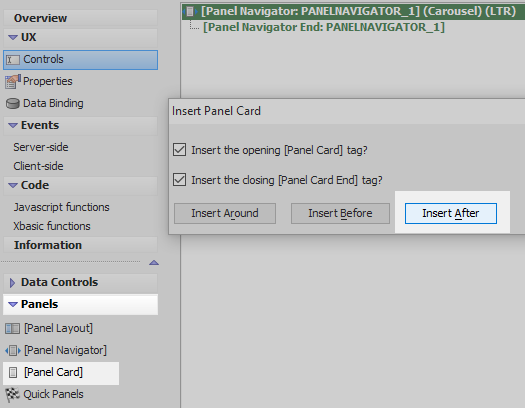Open Properties via its icon

tap(13, 82)
